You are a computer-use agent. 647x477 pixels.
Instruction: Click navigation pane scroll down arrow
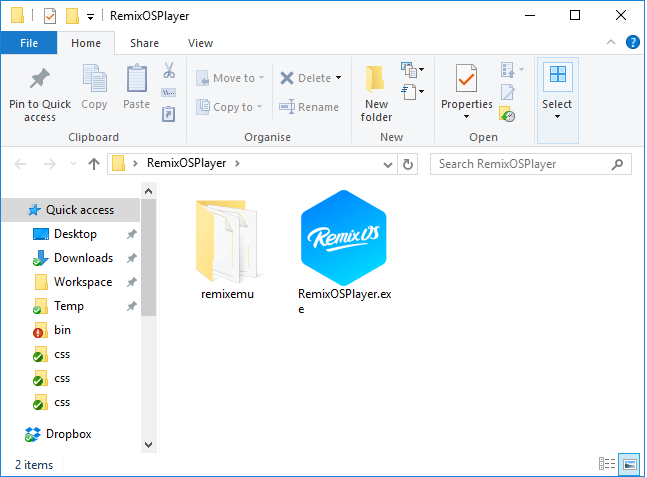coord(149,445)
